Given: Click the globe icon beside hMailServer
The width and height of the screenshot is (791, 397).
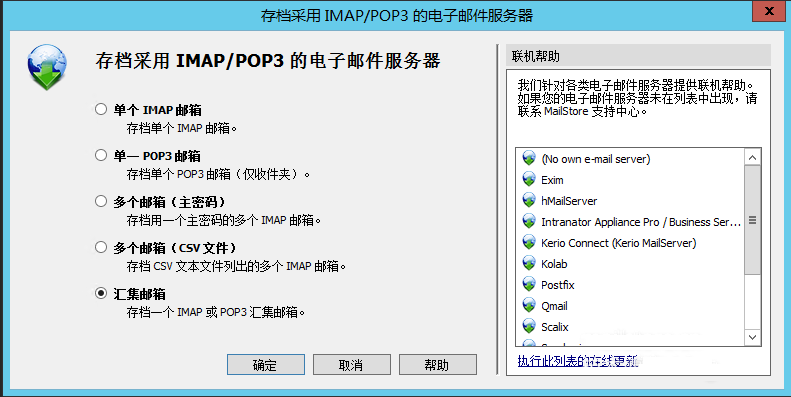Looking at the screenshot, I should [x=529, y=200].
